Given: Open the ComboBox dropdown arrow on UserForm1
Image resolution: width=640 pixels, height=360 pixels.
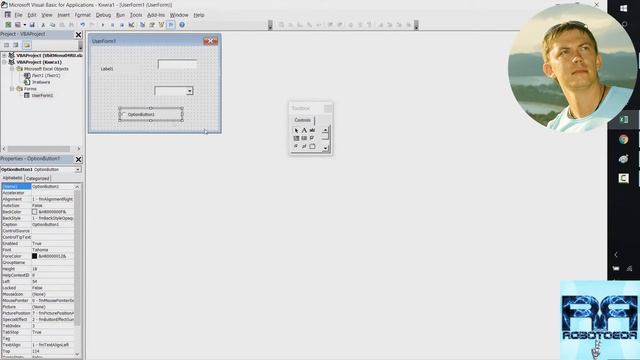Looking at the screenshot, I should 190,91.
